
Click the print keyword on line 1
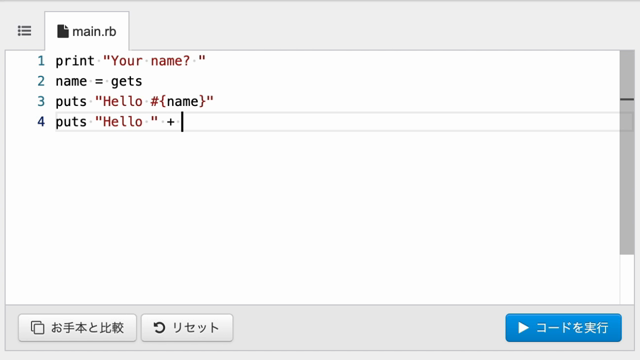[x=75, y=61]
